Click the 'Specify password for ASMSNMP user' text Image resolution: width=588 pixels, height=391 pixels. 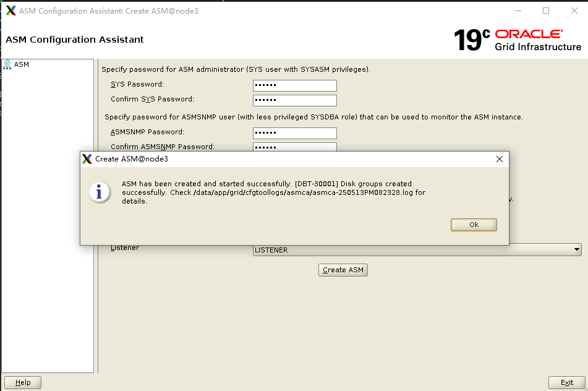tap(313, 117)
